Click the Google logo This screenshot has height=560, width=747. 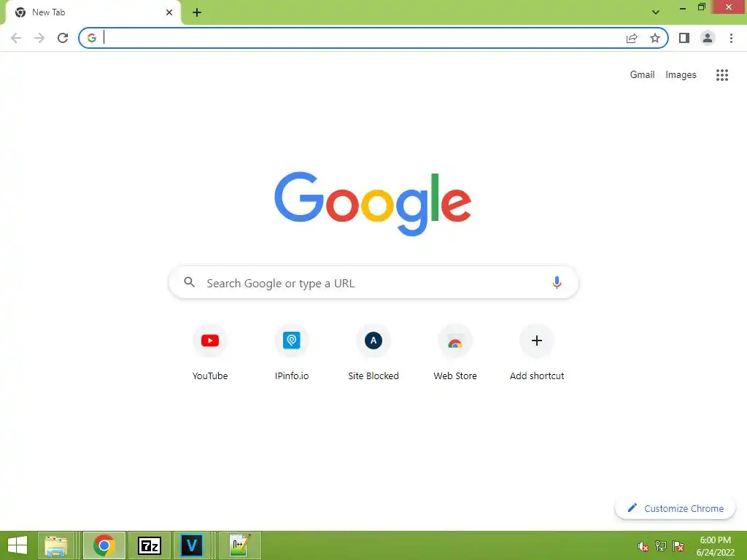click(373, 204)
